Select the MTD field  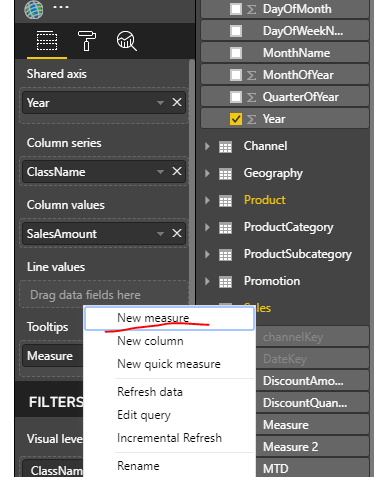click(312, 468)
